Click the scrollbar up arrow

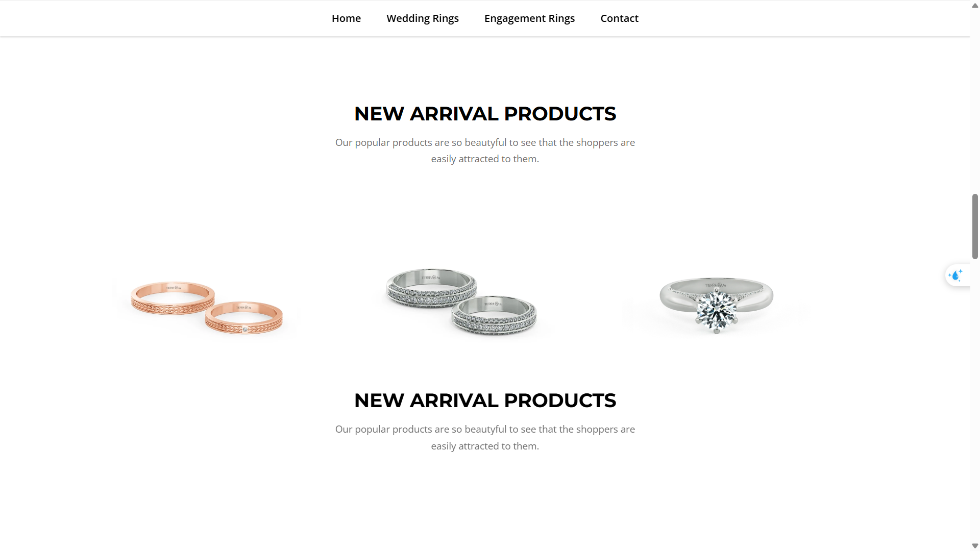(975, 6)
